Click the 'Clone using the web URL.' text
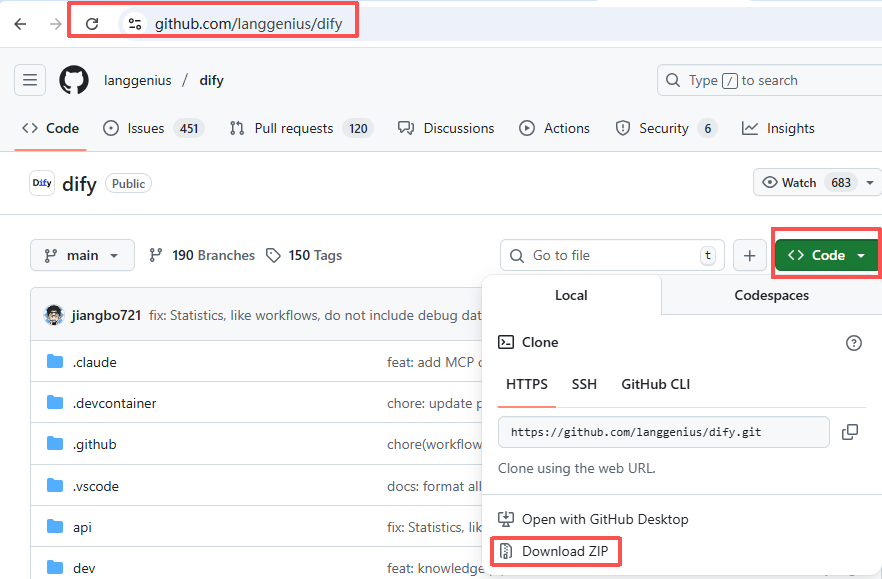 (577, 468)
